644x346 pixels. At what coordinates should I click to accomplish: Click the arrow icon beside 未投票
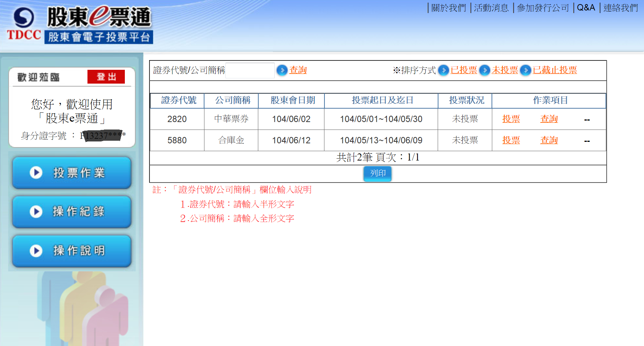tap(485, 70)
